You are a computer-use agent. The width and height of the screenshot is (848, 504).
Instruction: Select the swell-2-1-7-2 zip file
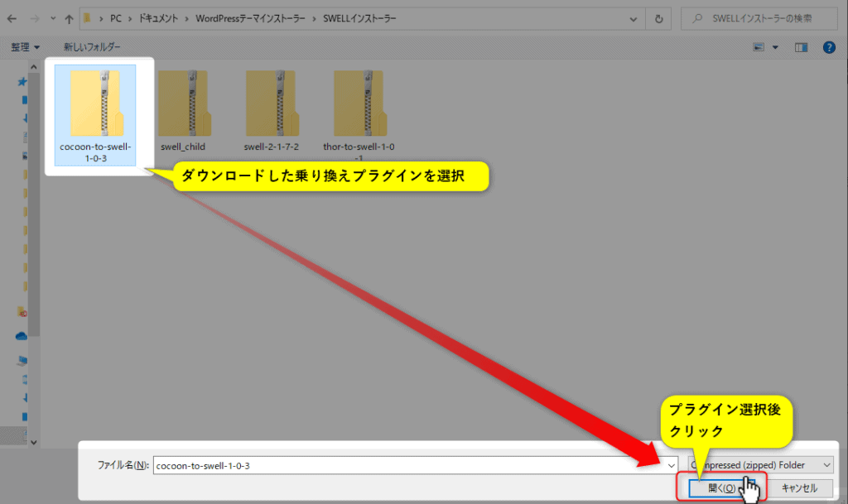pyautogui.click(x=271, y=111)
